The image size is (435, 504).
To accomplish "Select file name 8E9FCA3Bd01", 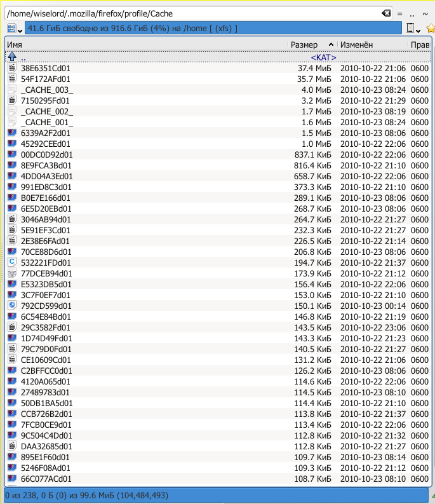I will pos(46,165).
